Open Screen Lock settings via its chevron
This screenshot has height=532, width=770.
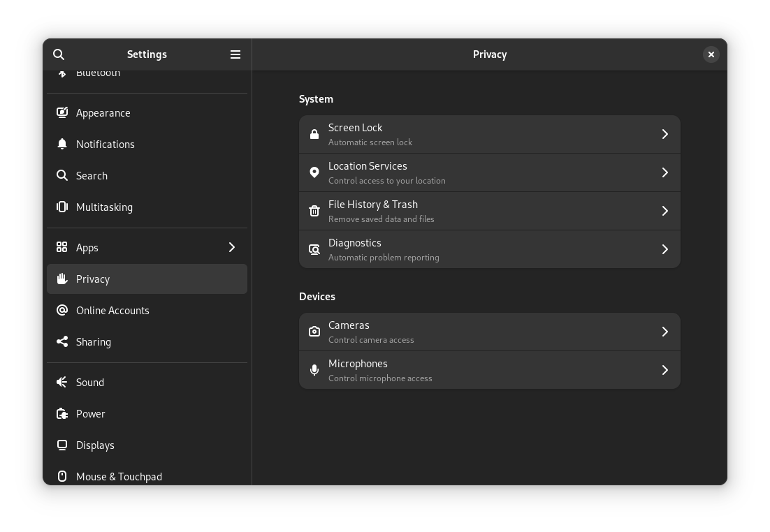point(664,134)
